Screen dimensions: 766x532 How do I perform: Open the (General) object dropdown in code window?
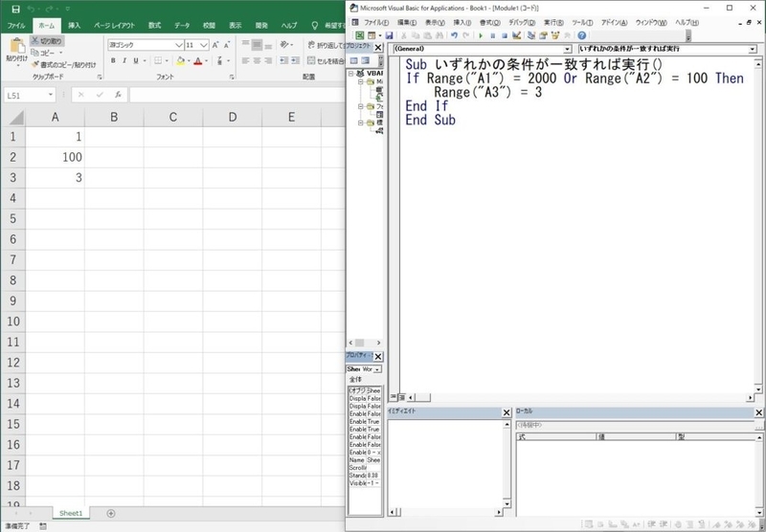[x=567, y=49]
